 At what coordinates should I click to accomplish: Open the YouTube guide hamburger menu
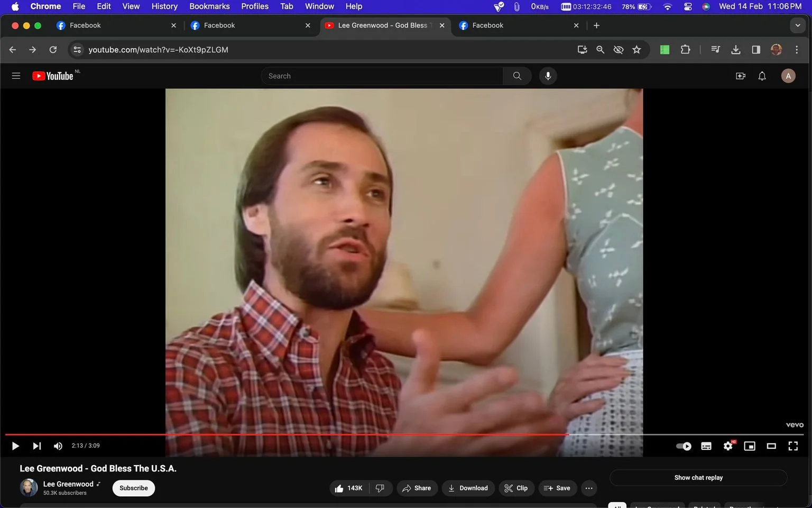tap(16, 76)
